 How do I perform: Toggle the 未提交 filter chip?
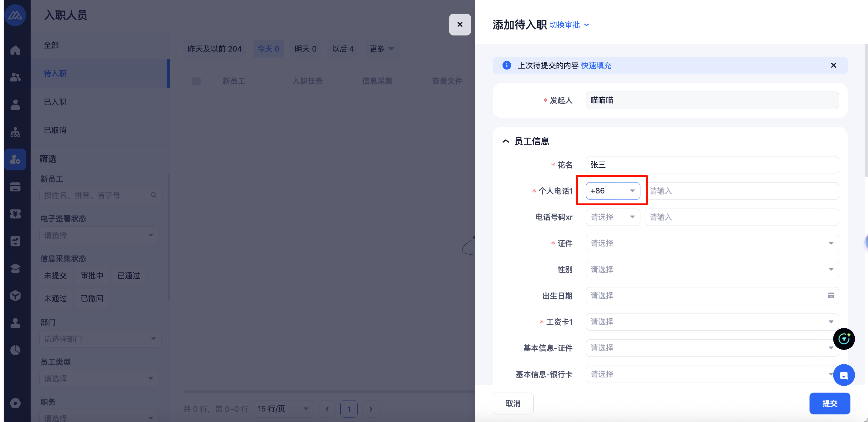point(55,276)
